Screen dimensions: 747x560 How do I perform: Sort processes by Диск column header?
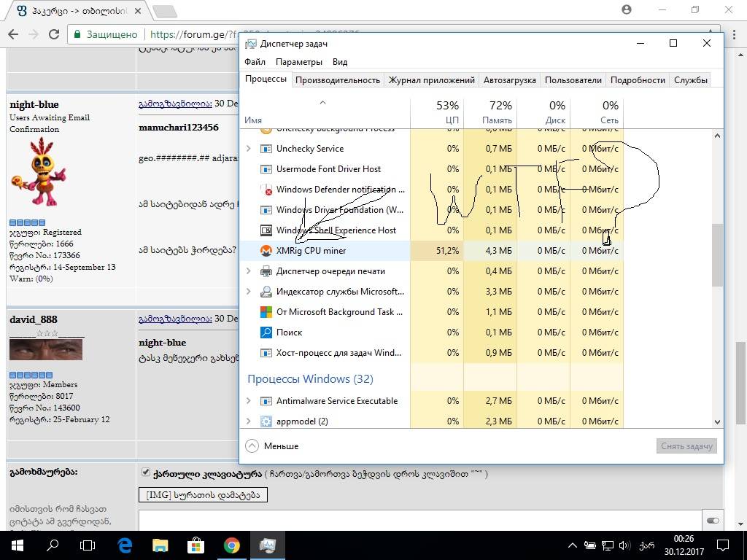(543, 112)
